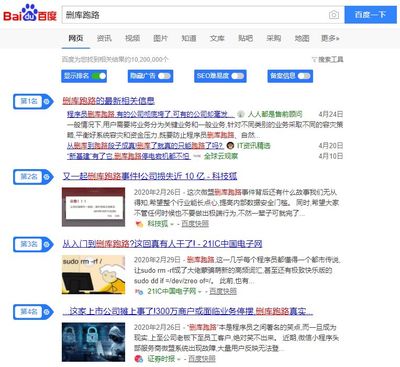Open news link 新基建有了它 删库跑路
The height and width of the screenshot is (367, 400).
pyautogui.click(x=129, y=156)
